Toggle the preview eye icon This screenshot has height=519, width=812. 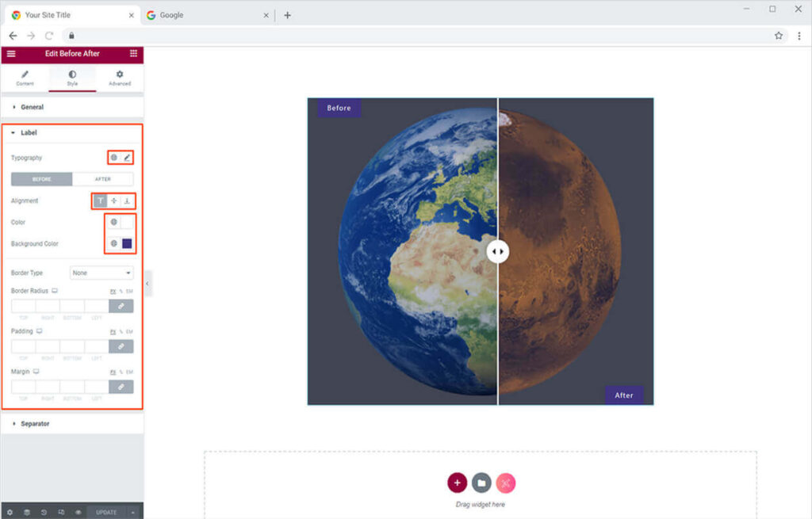[78, 513]
